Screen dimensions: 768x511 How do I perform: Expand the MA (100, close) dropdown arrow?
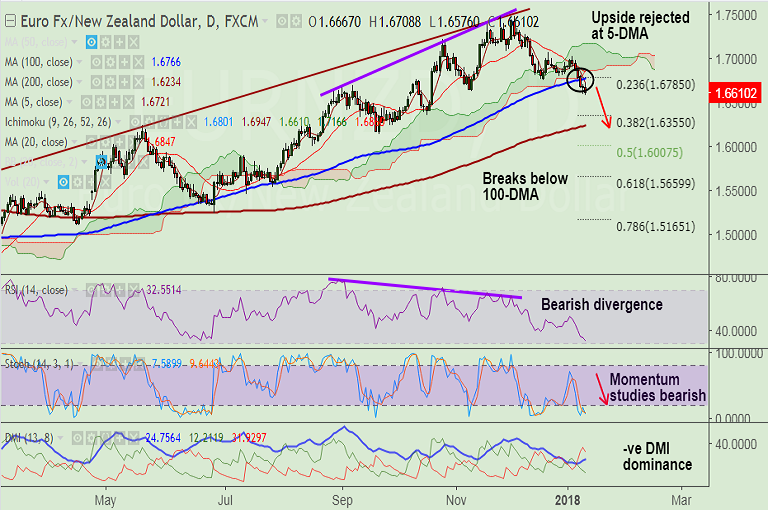(x=80, y=62)
